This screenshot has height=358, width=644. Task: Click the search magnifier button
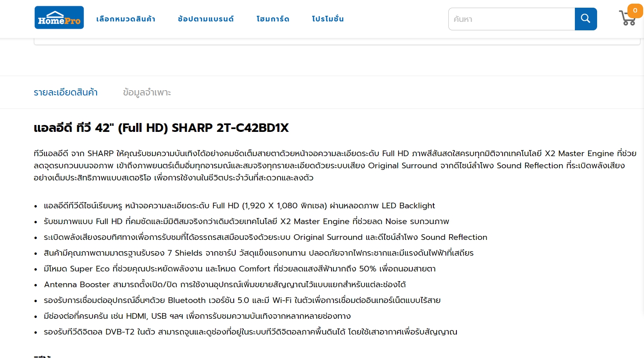[586, 19]
